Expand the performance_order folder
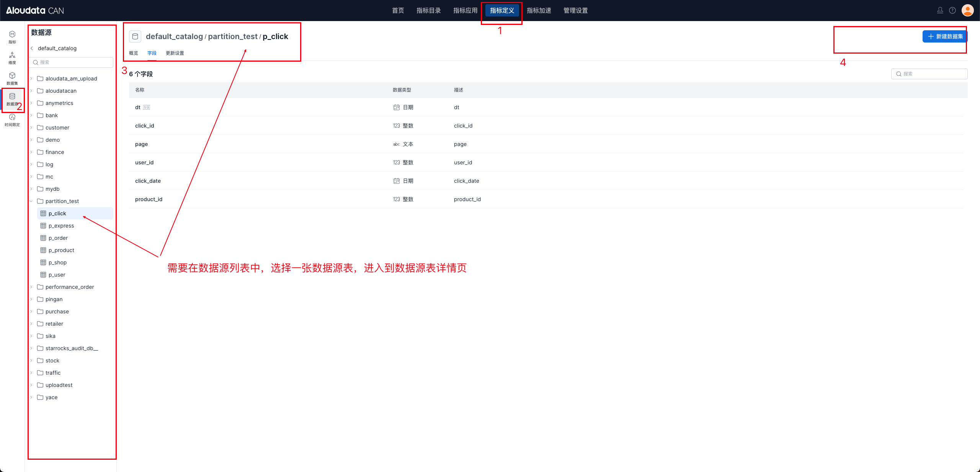 pyautogui.click(x=31, y=287)
